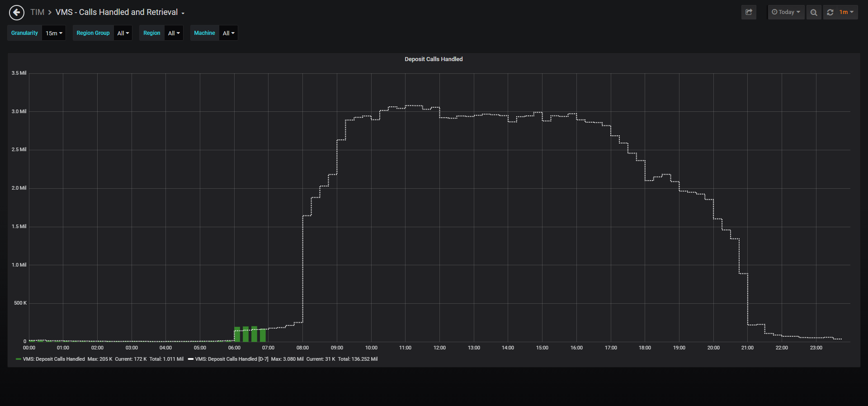868x406 pixels.
Task: Click the 'Max: 3.080 Mil' legend value
Action: (287, 359)
